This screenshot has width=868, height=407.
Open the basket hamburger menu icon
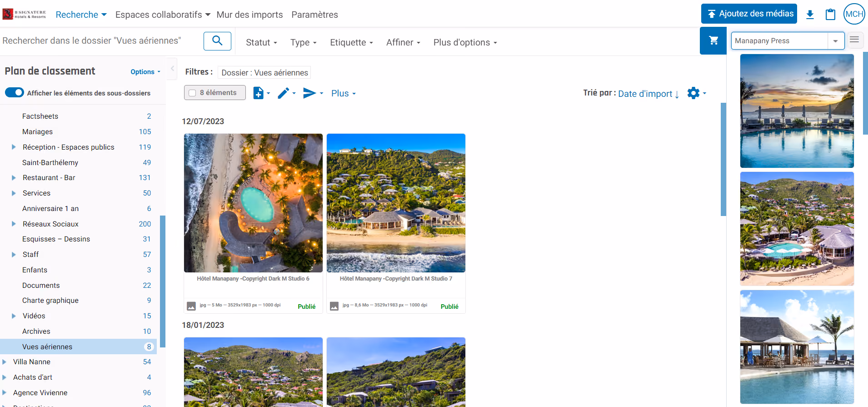coord(854,40)
